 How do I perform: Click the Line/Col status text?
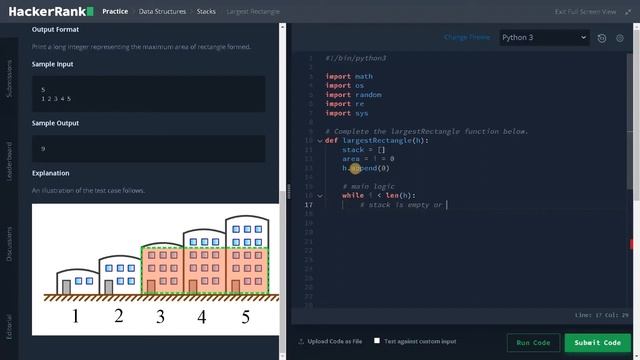pyautogui.click(x=602, y=315)
